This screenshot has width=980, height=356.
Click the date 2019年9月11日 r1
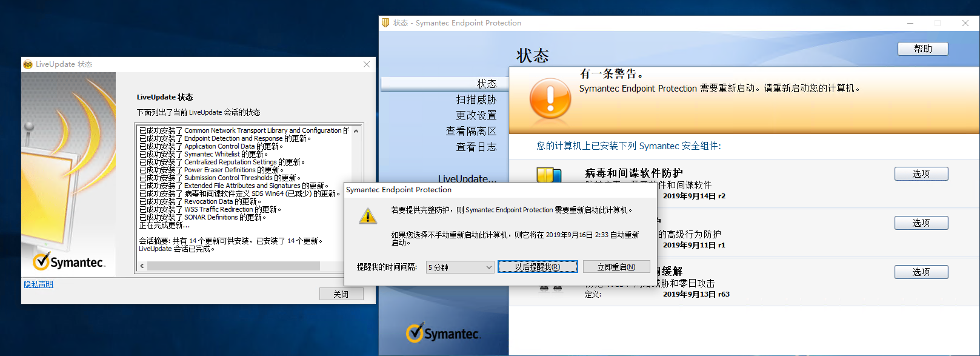pyautogui.click(x=694, y=245)
